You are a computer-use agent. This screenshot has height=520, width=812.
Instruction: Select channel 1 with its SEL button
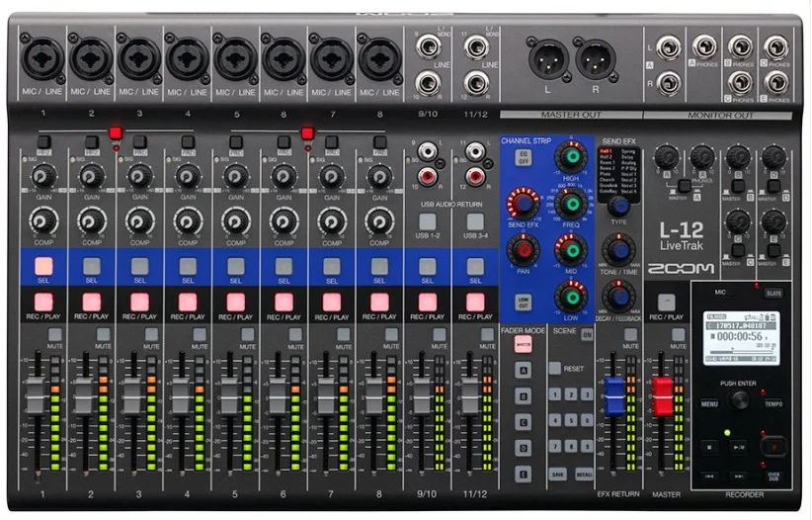[43, 266]
